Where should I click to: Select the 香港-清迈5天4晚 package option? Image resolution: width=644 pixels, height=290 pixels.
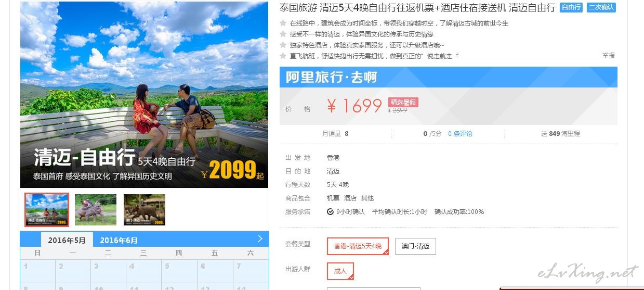pos(358,246)
